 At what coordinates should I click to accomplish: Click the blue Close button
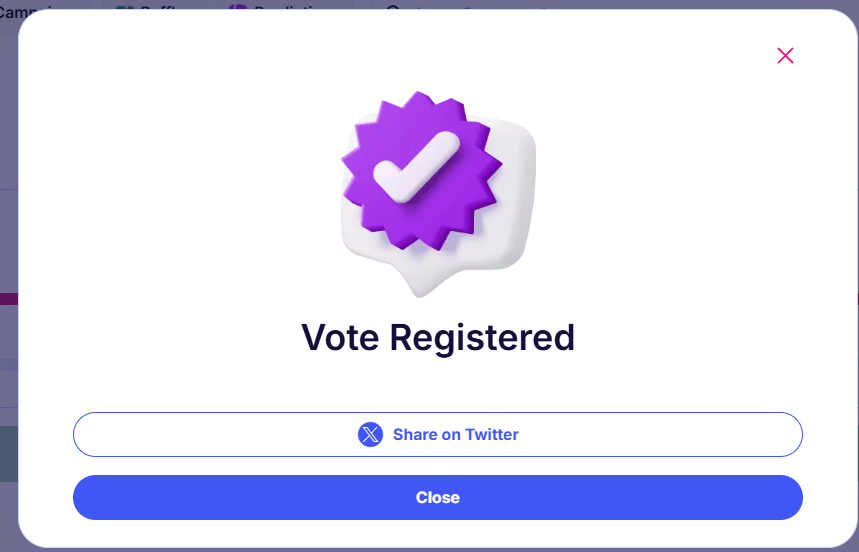(x=438, y=497)
